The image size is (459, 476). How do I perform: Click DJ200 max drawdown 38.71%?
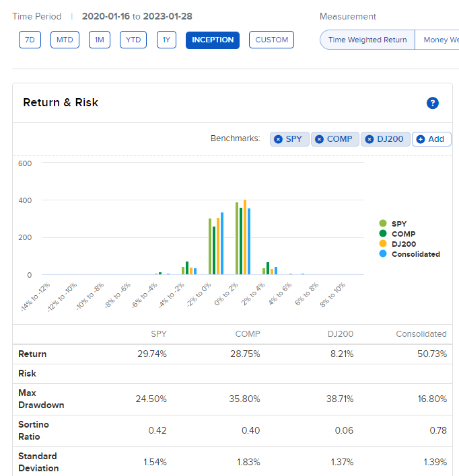pos(340,399)
